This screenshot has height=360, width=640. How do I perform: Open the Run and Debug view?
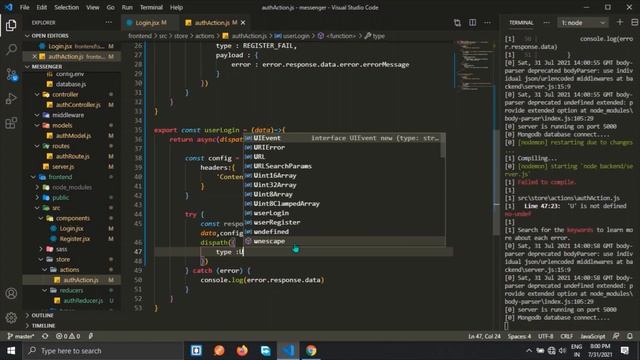point(11,98)
